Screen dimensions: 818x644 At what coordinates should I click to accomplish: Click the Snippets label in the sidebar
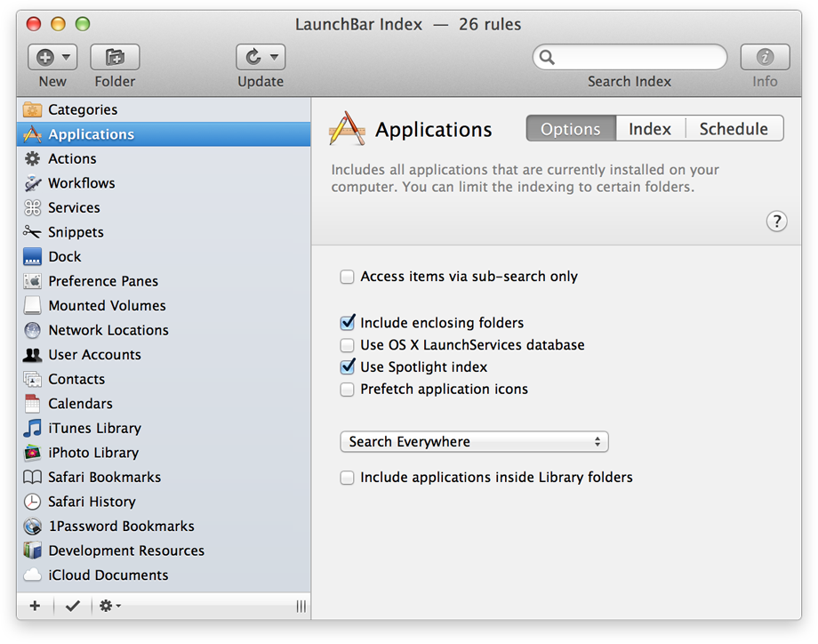point(76,232)
